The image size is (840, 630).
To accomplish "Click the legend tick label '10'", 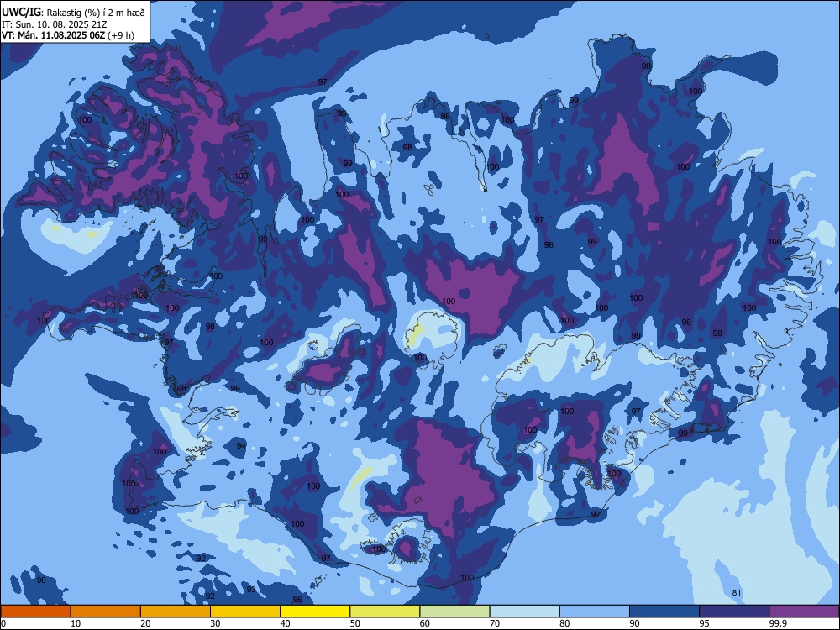I will click(x=76, y=623).
